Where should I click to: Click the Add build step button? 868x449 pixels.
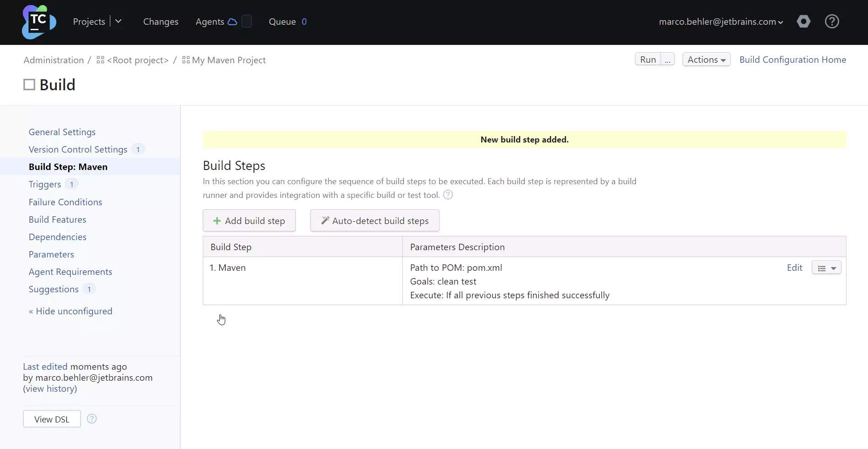249,221
